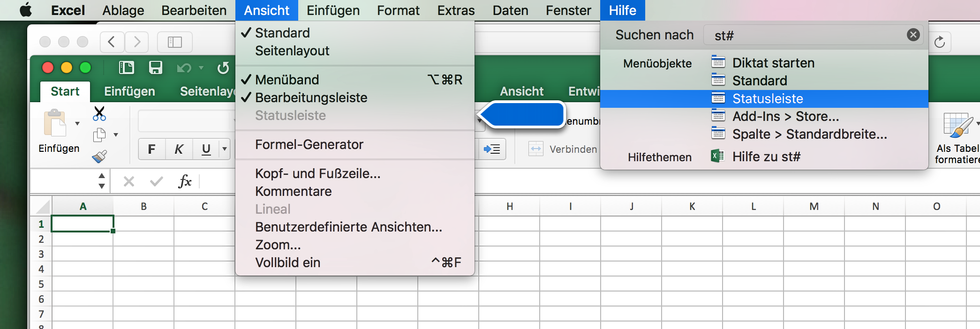Open the Excel application menu
The image size is (980, 329).
(x=68, y=10)
